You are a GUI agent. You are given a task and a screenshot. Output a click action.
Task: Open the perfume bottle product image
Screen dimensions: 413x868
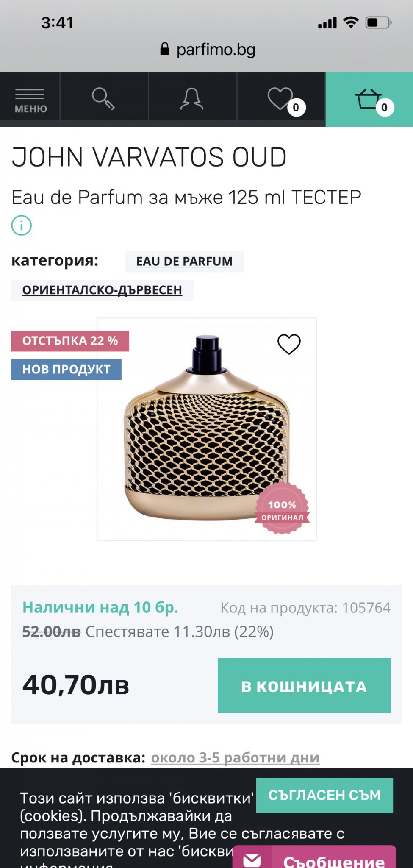(207, 429)
